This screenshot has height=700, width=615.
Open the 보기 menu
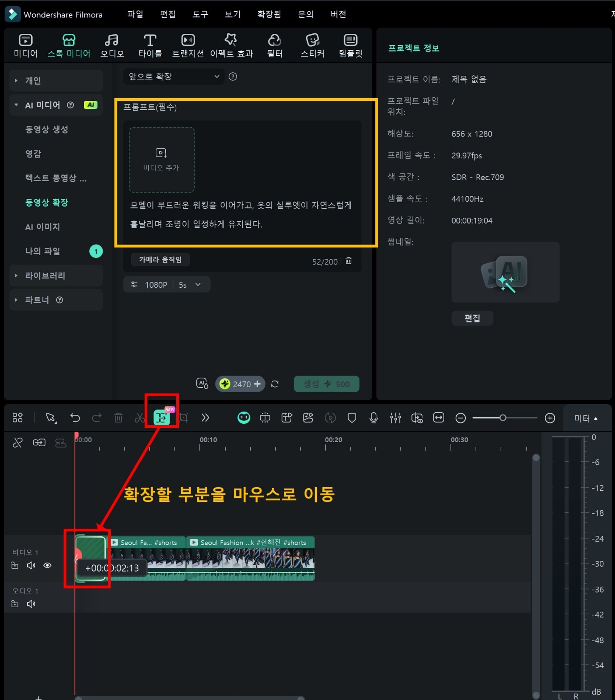[x=233, y=14]
